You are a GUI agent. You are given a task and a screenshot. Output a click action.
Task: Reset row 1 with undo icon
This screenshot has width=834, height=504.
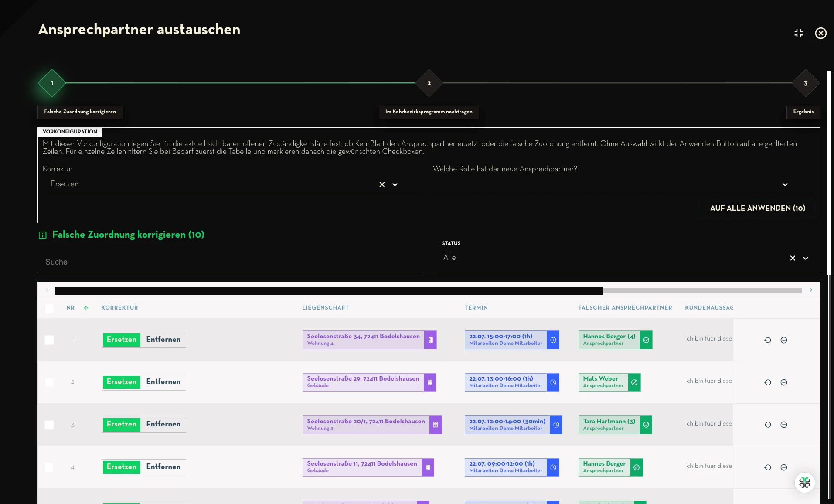[768, 340]
